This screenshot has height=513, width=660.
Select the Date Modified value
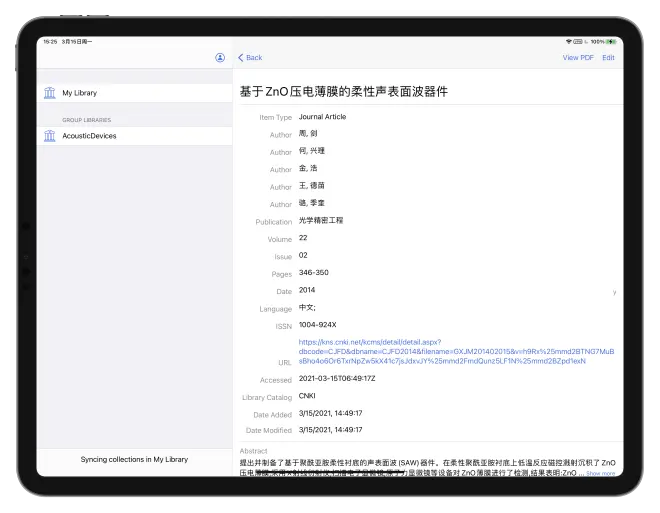[330, 430]
